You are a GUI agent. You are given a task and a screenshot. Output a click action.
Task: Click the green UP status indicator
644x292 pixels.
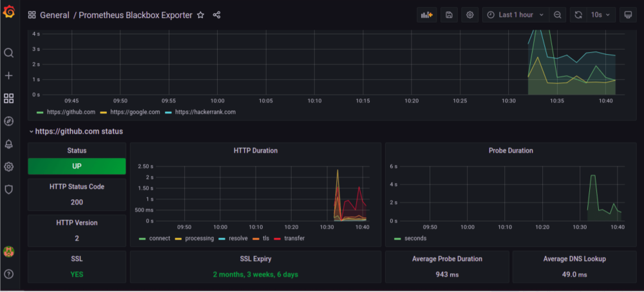[x=77, y=166]
